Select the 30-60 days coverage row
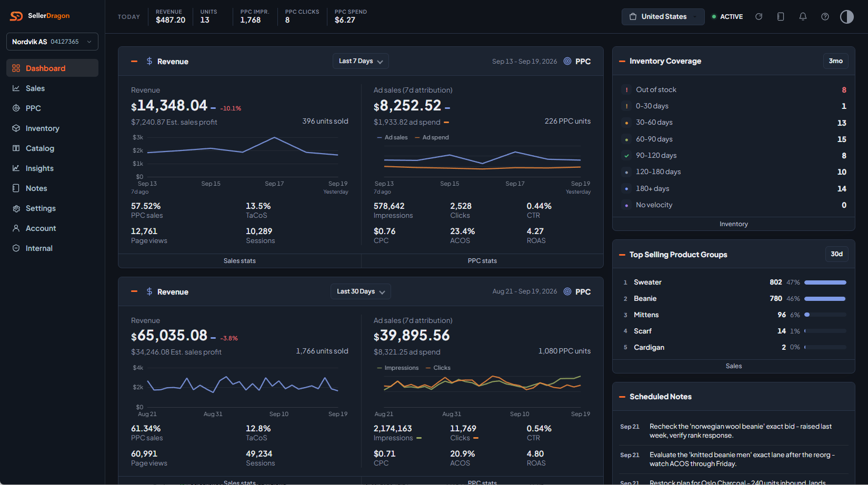The width and height of the screenshot is (868, 485). coord(734,123)
